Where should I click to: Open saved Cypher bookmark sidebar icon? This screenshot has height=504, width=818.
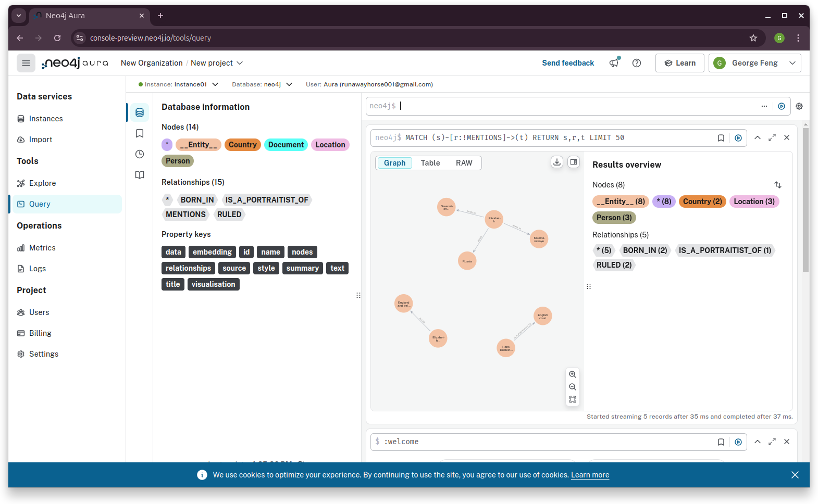(x=140, y=133)
